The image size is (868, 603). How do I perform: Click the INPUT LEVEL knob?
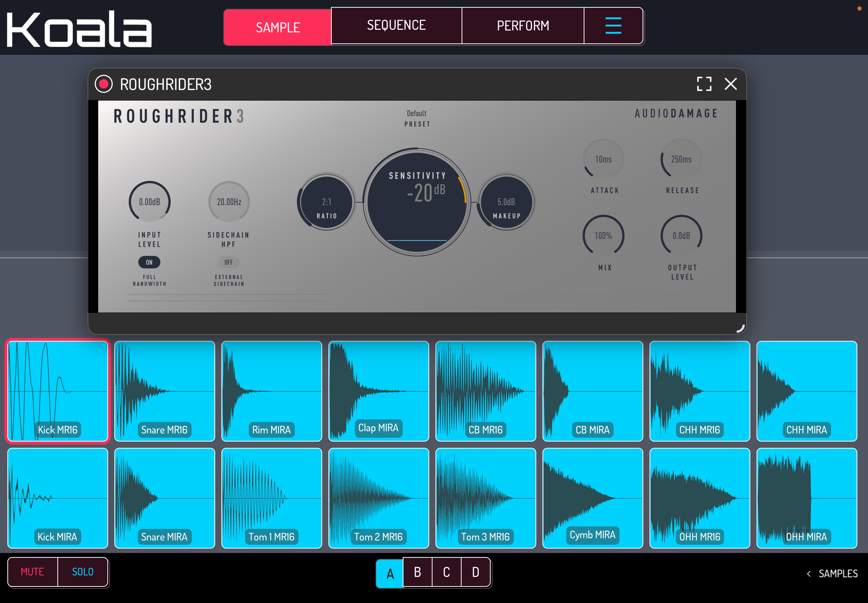(x=150, y=202)
